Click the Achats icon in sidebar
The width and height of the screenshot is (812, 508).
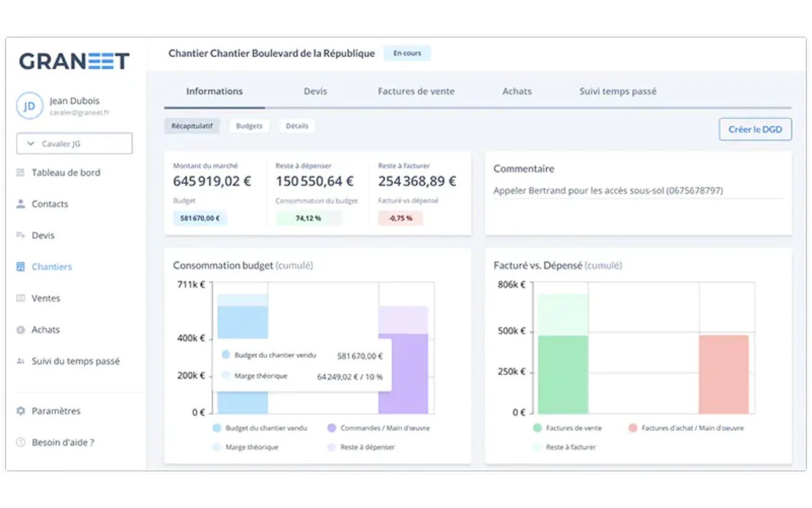pos(20,330)
